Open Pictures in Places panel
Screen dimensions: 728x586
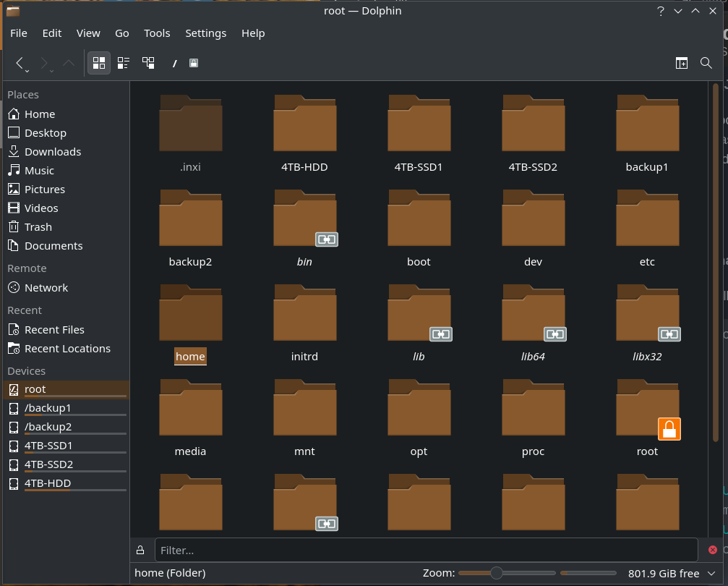click(66, 189)
